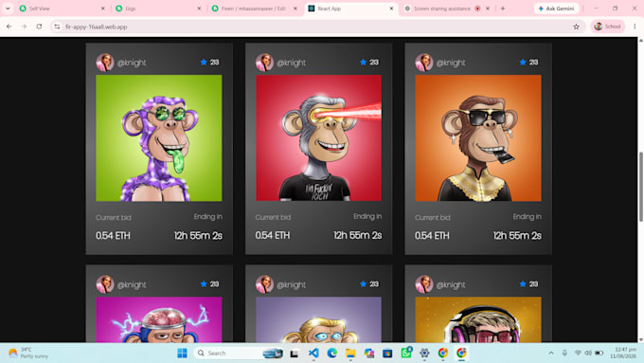This screenshot has height=363, width=644.
Task: Click the battery icon in the system tray
Action: click(599, 353)
